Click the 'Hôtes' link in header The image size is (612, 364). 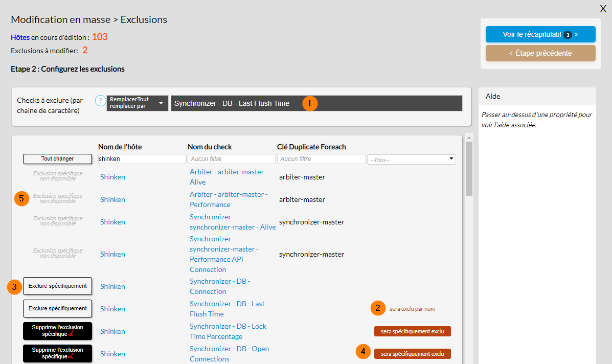click(x=20, y=37)
